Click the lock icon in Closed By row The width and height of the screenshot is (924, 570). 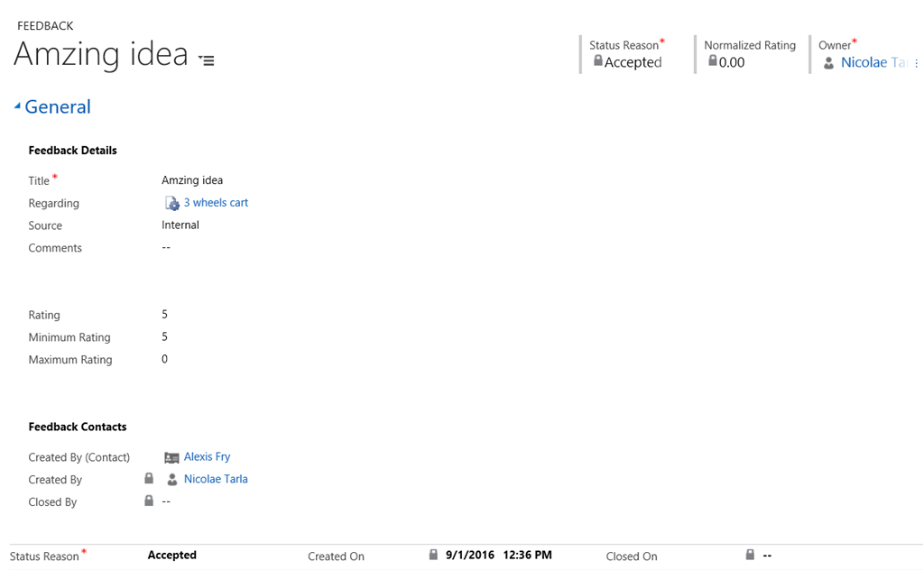pyautogui.click(x=149, y=501)
